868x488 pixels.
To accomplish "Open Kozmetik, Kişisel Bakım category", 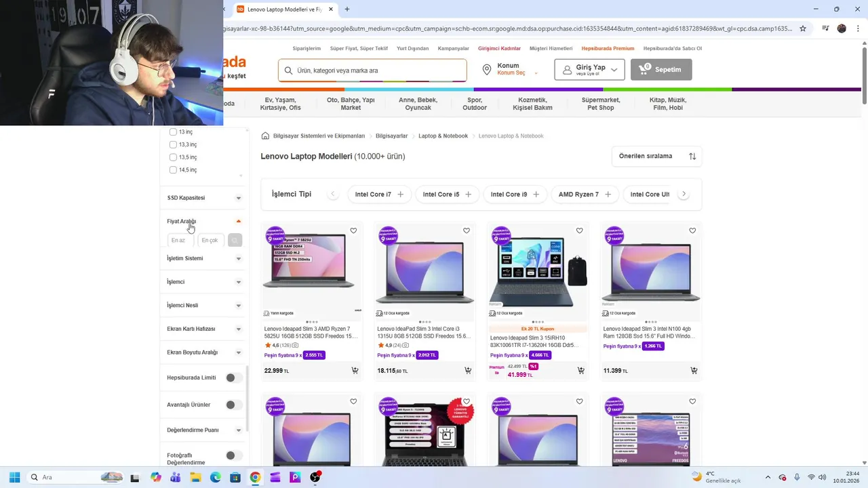I will coord(532,104).
